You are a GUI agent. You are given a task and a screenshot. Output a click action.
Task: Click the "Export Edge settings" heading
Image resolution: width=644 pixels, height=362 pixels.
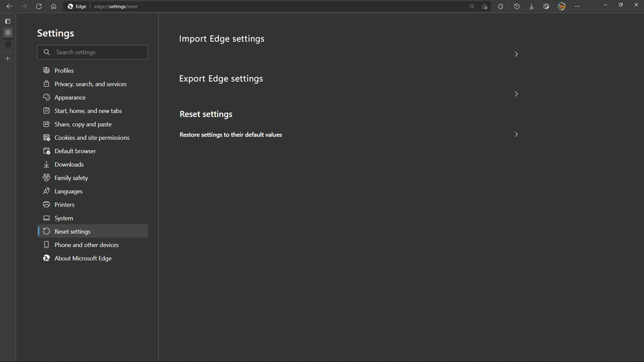pyautogui.click(x=221, y=79)
